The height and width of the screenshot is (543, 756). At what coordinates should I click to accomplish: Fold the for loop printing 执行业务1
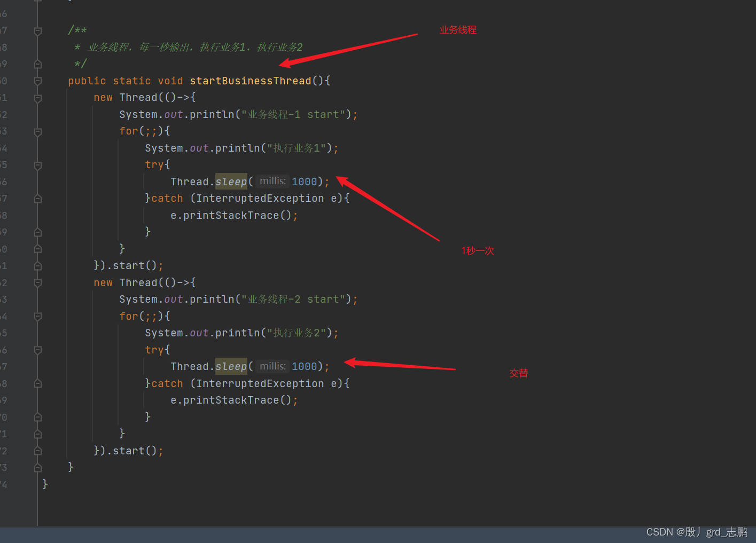pyautogui.click(x=38, y=132)
